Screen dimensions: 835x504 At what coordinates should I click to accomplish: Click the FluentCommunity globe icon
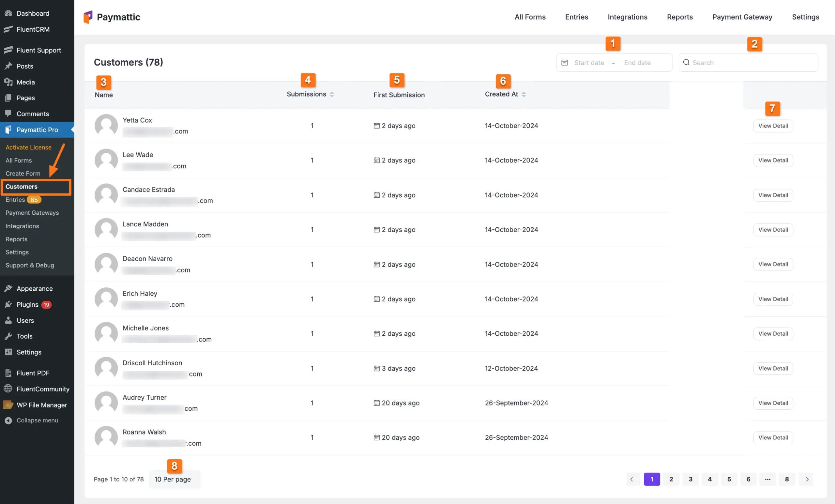point(8,389)
